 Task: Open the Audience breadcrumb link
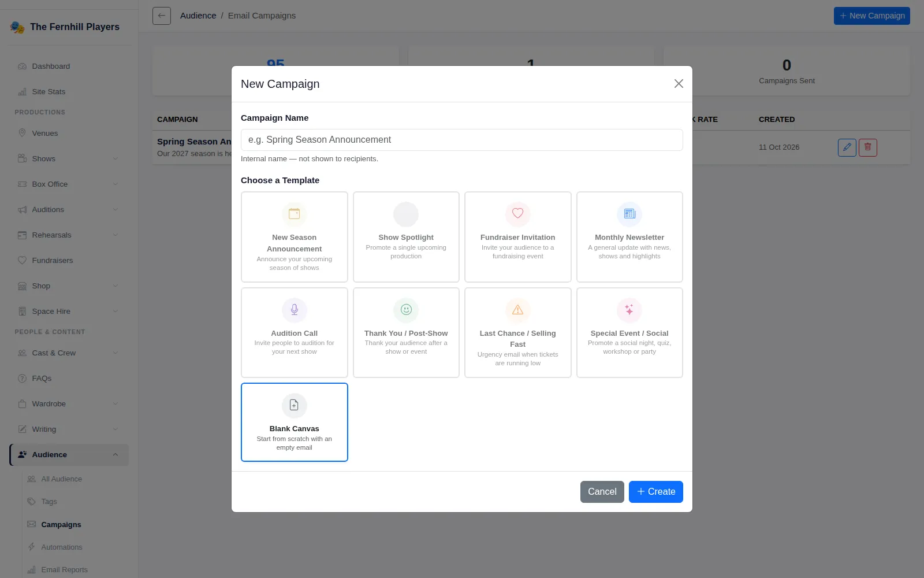[198, 16]
